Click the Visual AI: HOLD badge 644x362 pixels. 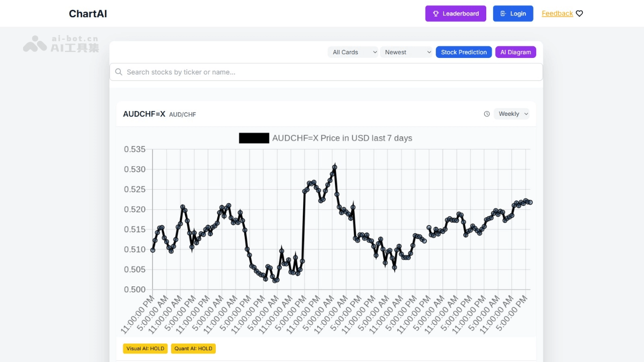tap(145, 349)
